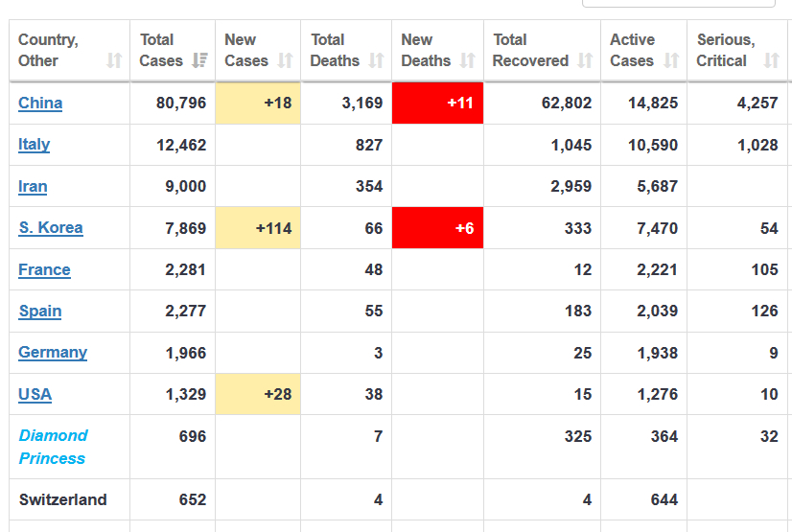Screen dimensions: 792x532
Task: Click the Diamond Princess row label
Action: [53, 447]
